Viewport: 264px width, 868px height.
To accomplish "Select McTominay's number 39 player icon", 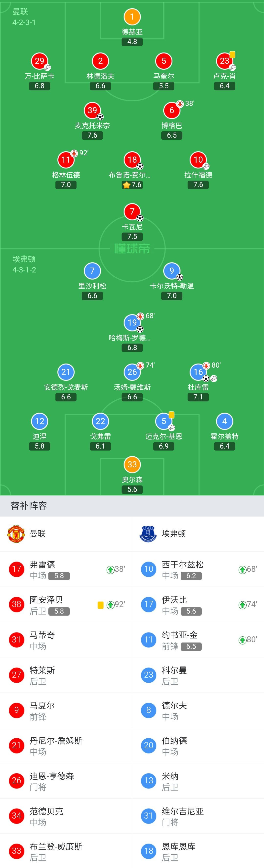I will (92, 110).
